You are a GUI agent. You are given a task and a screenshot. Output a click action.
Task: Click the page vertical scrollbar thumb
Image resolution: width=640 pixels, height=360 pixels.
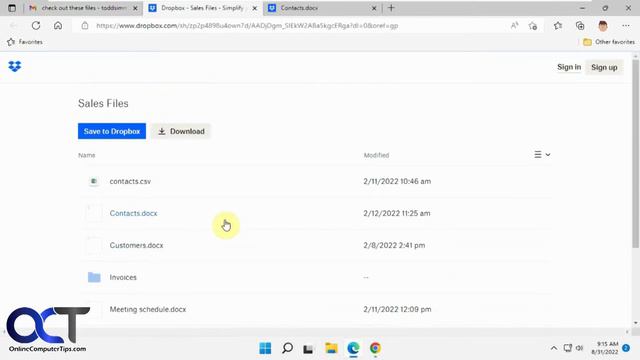[x=636, y=153]
